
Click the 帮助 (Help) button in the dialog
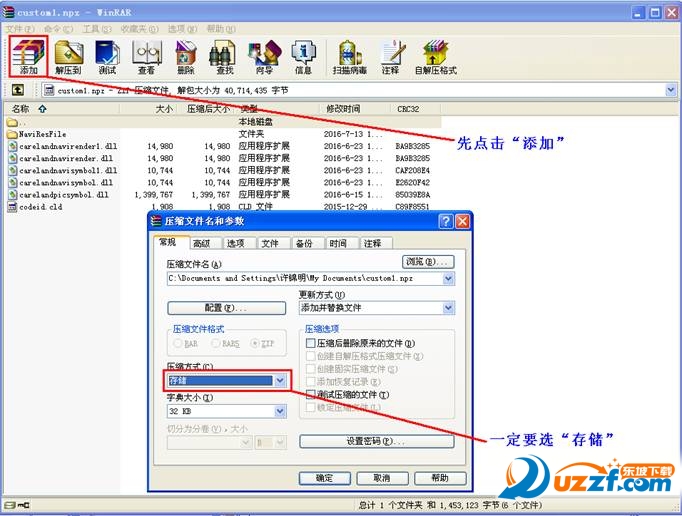[440, 478]
